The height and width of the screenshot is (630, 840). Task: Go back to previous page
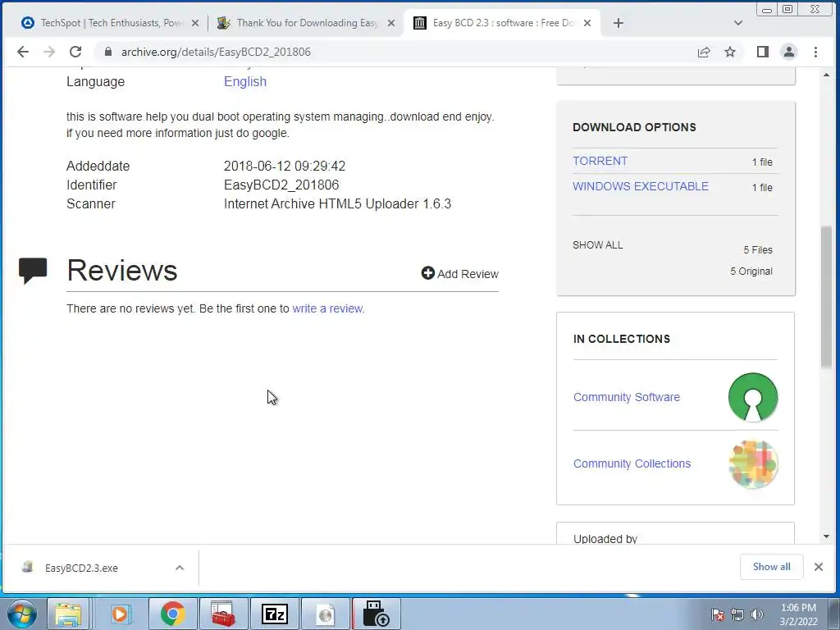[22, 52]
